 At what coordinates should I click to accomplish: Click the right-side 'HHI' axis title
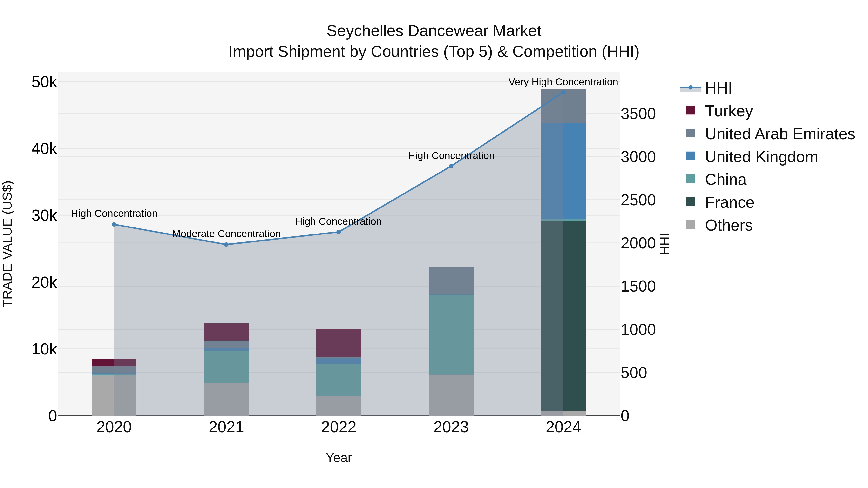click(x=665, y=244)
